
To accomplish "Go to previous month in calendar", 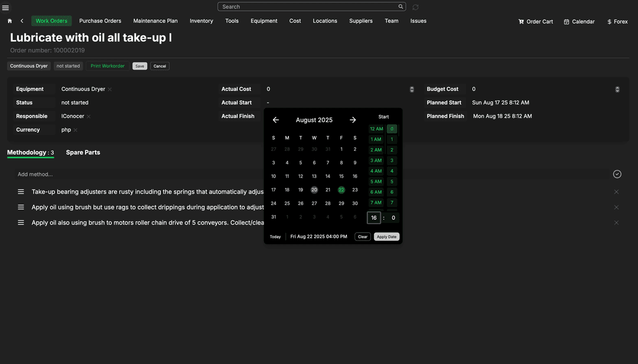I will pyautogui.click(x=275, y=120).
